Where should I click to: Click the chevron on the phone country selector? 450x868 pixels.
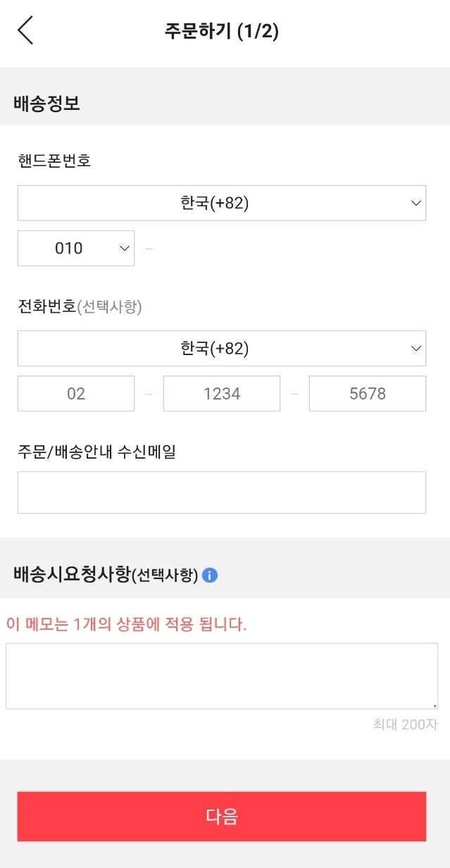[x=416, y=348]
